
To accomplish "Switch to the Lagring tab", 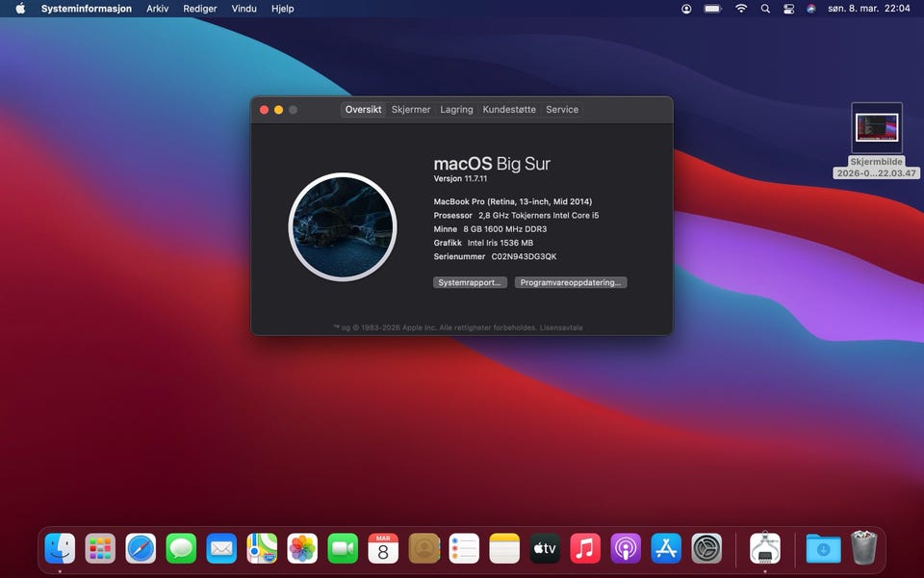I will point(456,110).
